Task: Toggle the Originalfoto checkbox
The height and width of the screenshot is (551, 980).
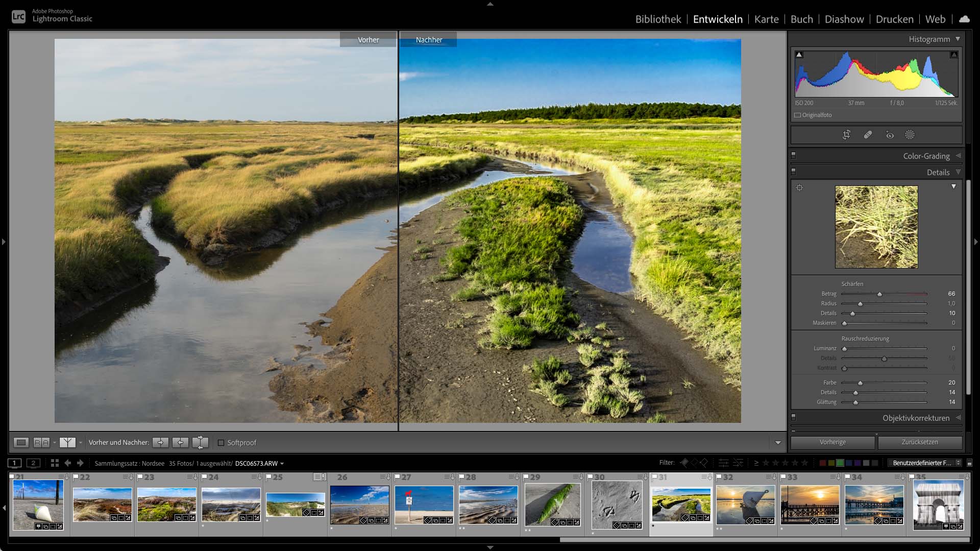Action: (x=797, y=115)
